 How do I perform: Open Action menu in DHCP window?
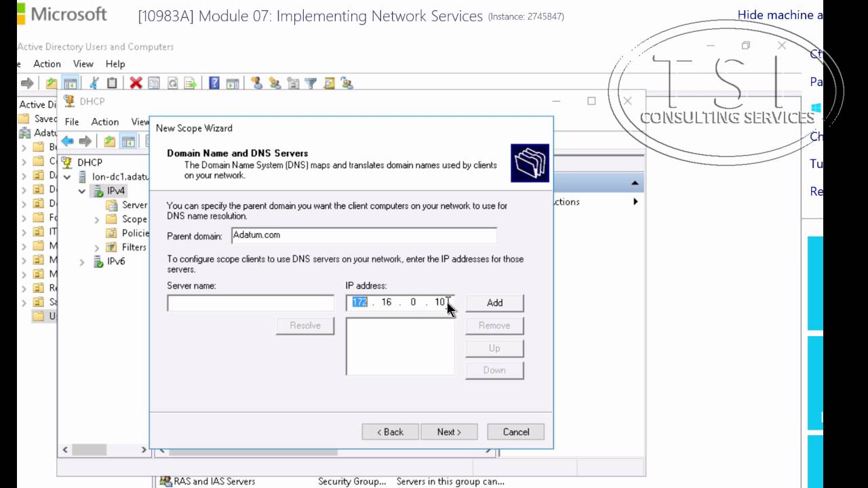(105, 122)
